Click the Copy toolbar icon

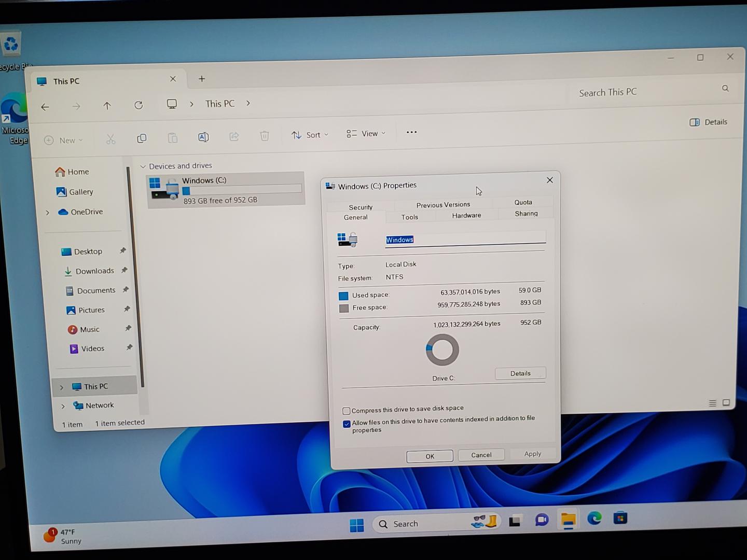tap(142, 138)
